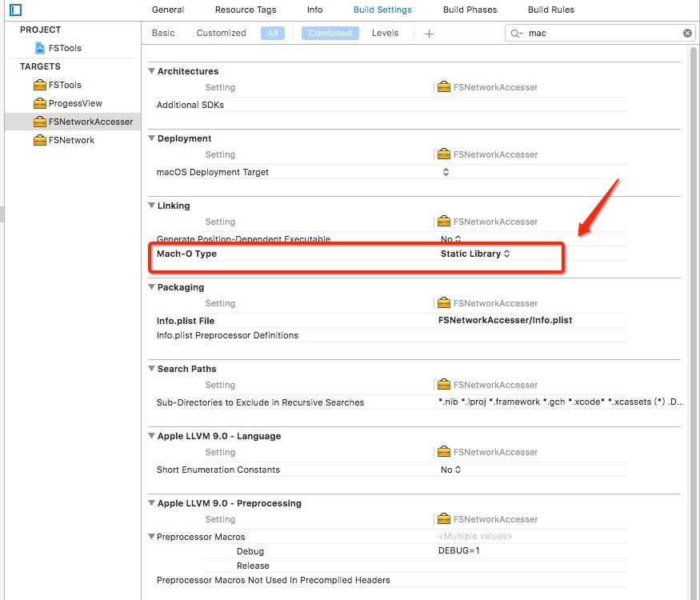Select the Customized filter button

pyautogui.click(x=221, y=33)
